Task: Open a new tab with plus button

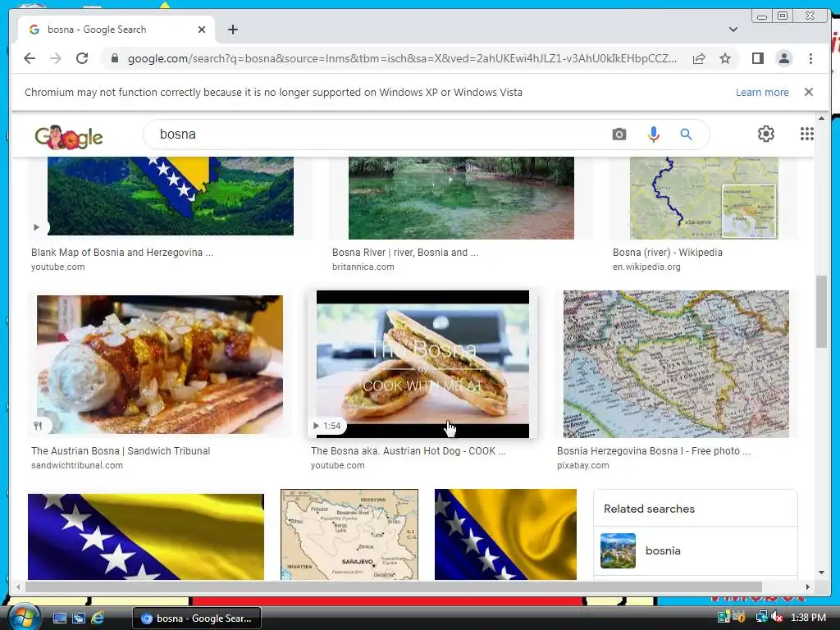Action: tap(232, 30)
